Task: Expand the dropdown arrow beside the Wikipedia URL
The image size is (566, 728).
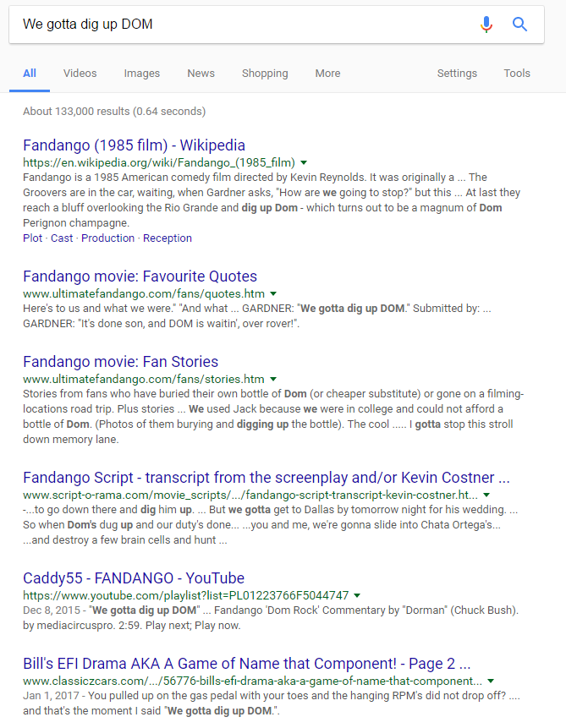Action: tap(304, 163)
